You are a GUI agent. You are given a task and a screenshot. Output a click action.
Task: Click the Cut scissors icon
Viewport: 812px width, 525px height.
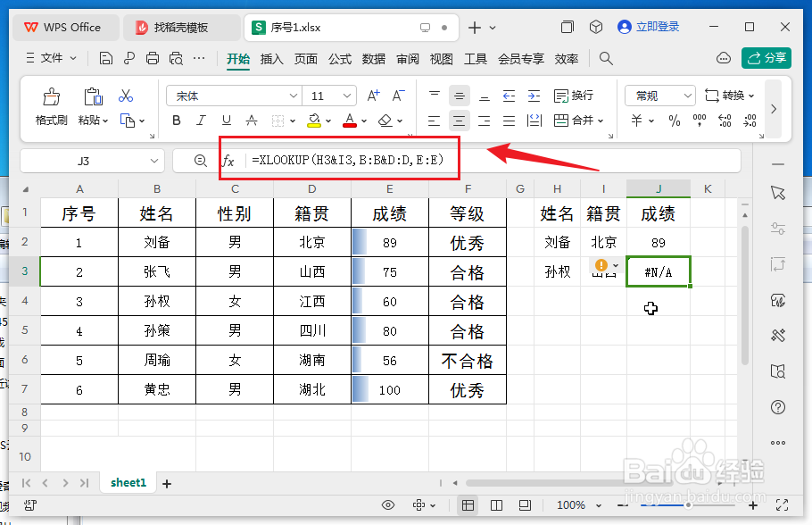coord(127,94)
